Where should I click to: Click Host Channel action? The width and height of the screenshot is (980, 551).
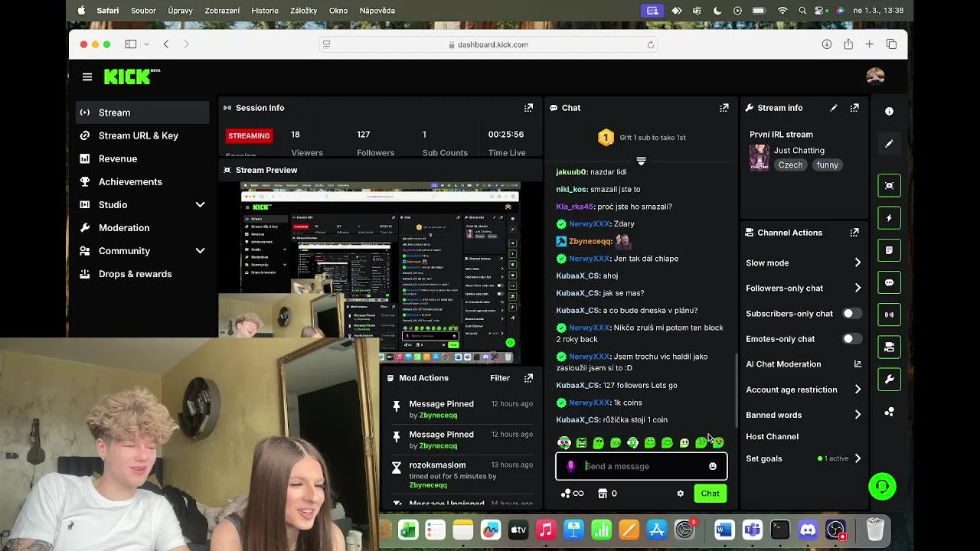(773, 437)
